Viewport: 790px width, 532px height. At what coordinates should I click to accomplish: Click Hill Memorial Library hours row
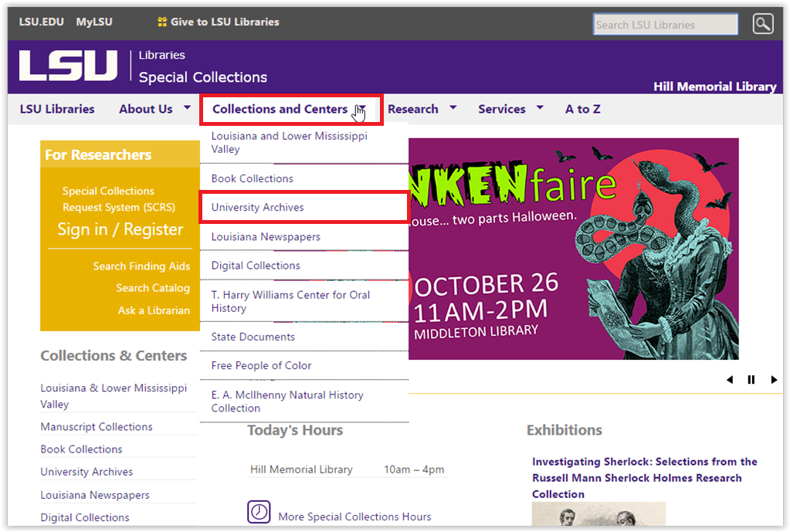(348, 469)
